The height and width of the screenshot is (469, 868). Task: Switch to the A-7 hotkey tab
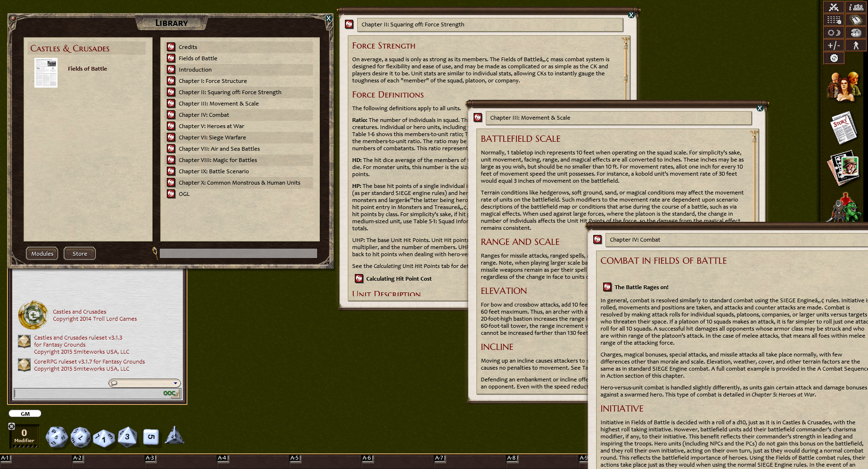click(439, 457)
